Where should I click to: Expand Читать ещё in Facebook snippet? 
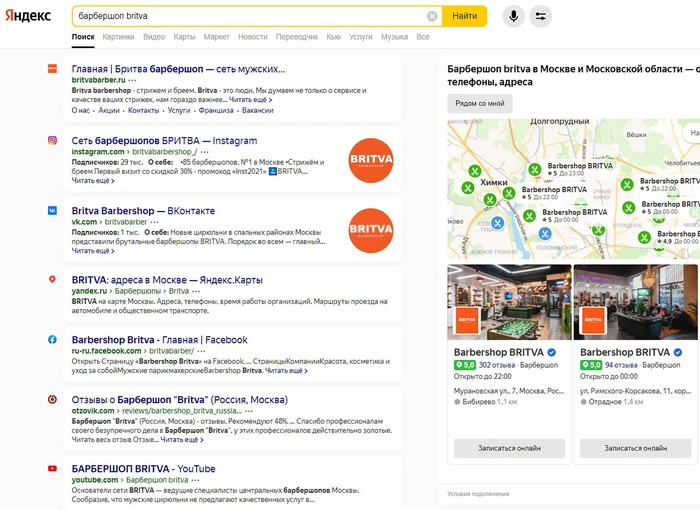[286, 371]
